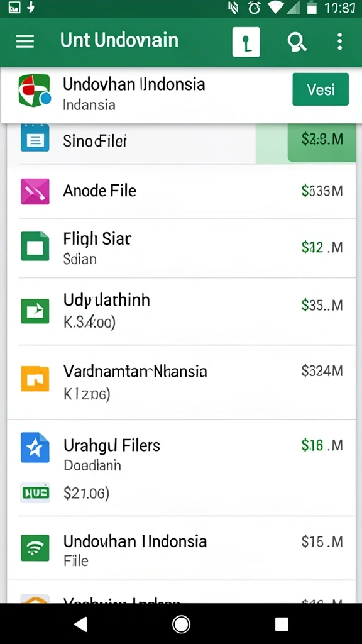Image resolution: width=362 pixels, height=644 pixels.
Task: Tap the blue star Urahgul Filers icon
Action: (x=35, y=448)
